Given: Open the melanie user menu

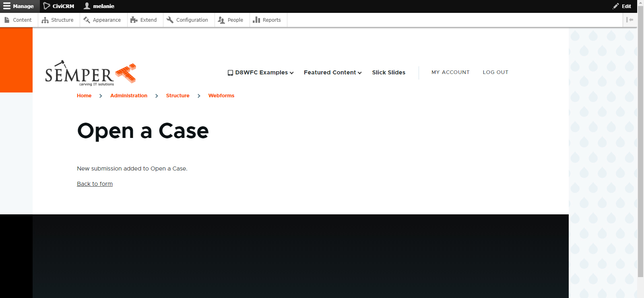Looking at the screenshot, I should 99,6.
